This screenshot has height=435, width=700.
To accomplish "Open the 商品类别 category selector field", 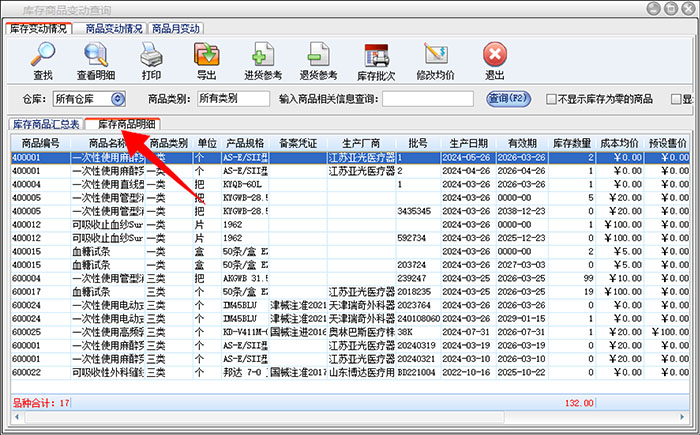I will (x=232, y=99).
